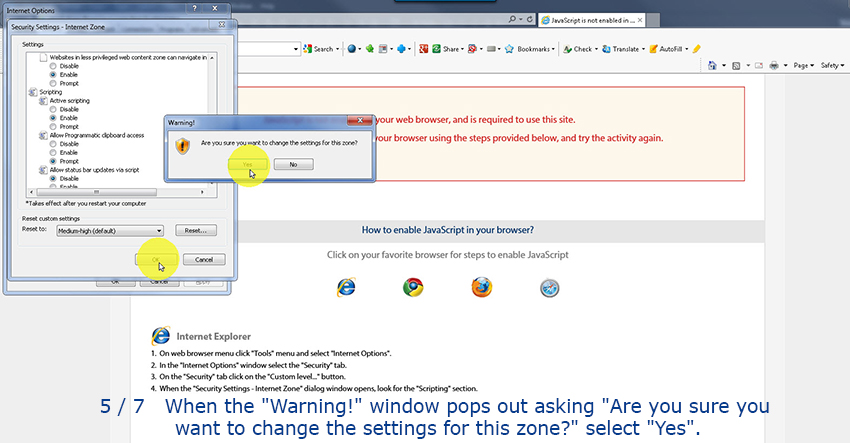Open a new blank tab
The height and width of the screenshot is (443, 850).
(x=653, y=21)
